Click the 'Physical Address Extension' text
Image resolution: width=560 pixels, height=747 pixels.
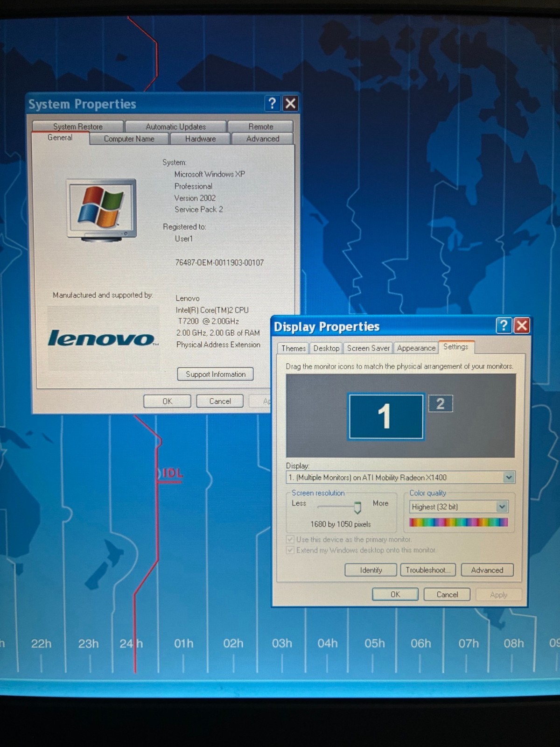click(218, 345)
